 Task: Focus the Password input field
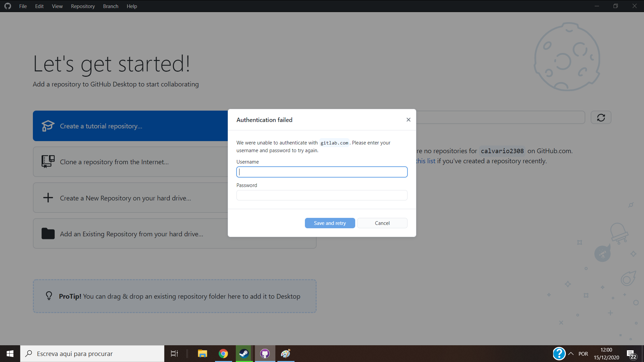(322, 195)
